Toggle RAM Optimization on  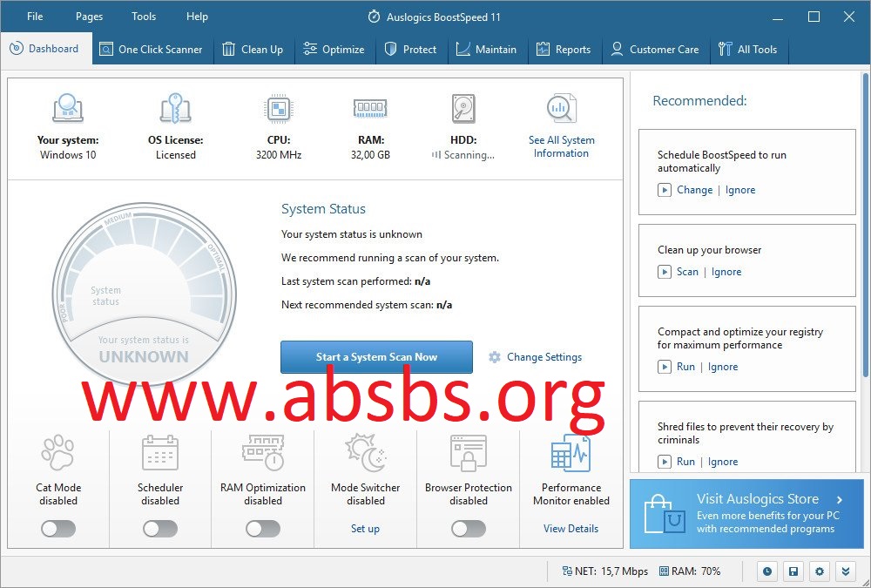263,529
